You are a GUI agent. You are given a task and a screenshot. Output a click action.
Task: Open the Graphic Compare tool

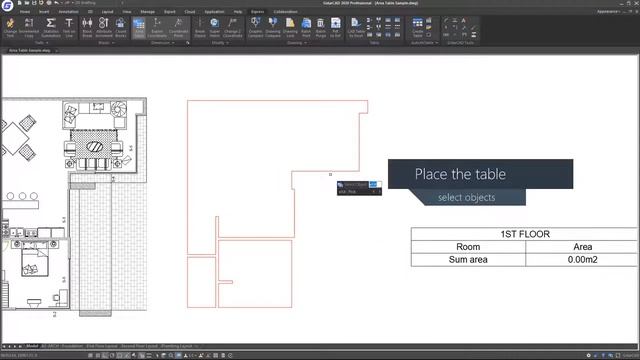256,28
